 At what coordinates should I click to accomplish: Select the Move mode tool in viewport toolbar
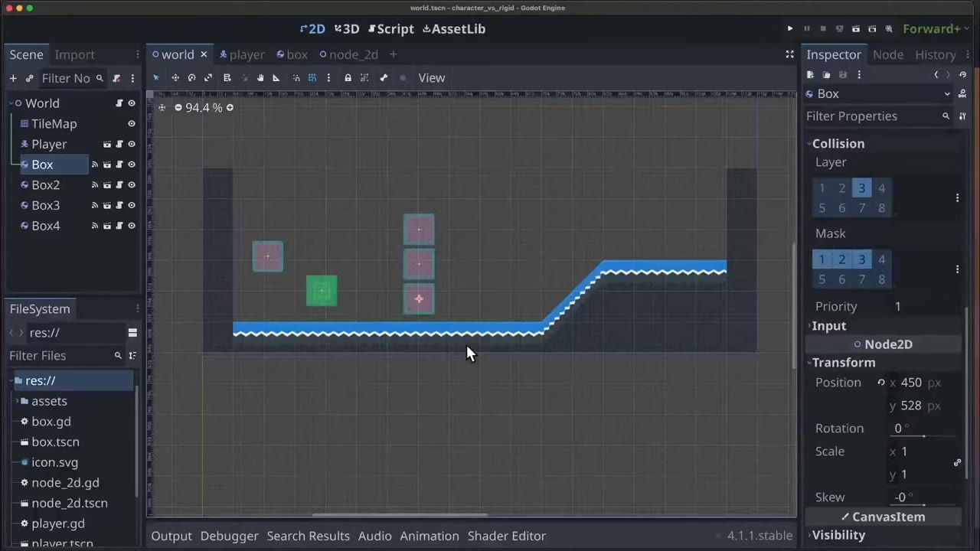click(x=175, y=78)
